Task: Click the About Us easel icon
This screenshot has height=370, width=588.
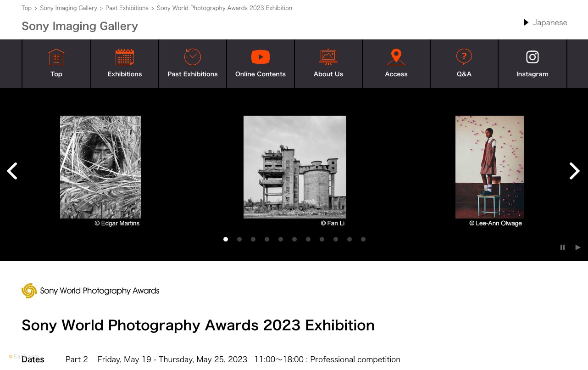Action: pos(328,57)
